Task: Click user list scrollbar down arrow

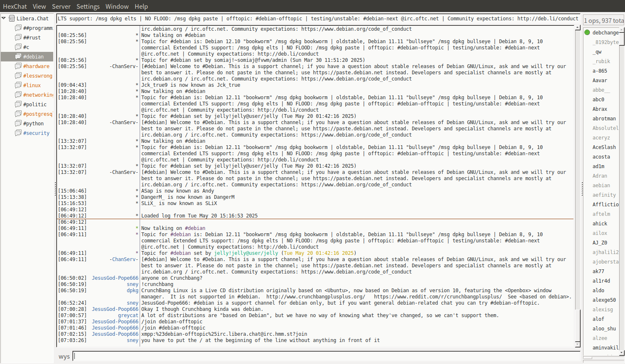Action: pyautogui.click(x=622, y=353)
